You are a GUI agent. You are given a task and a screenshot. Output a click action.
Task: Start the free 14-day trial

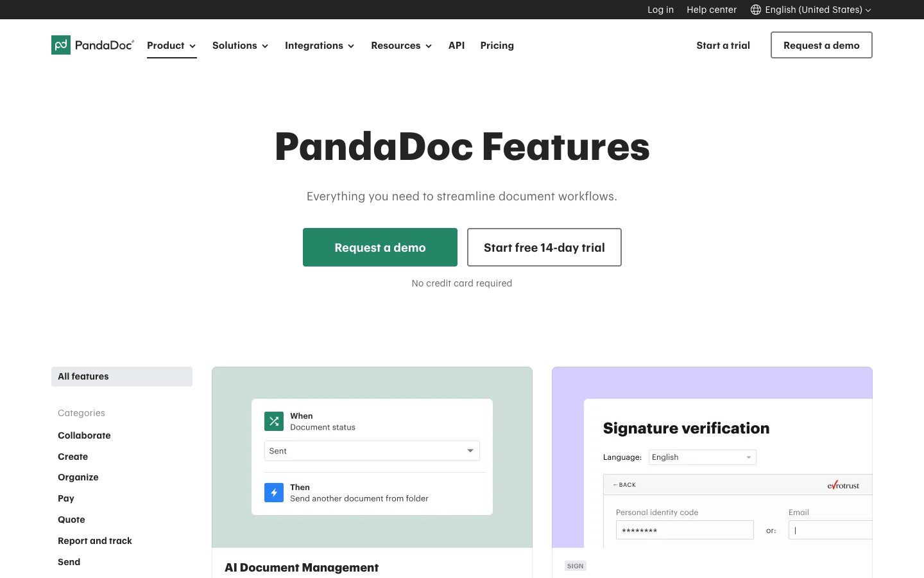point(544,247)
